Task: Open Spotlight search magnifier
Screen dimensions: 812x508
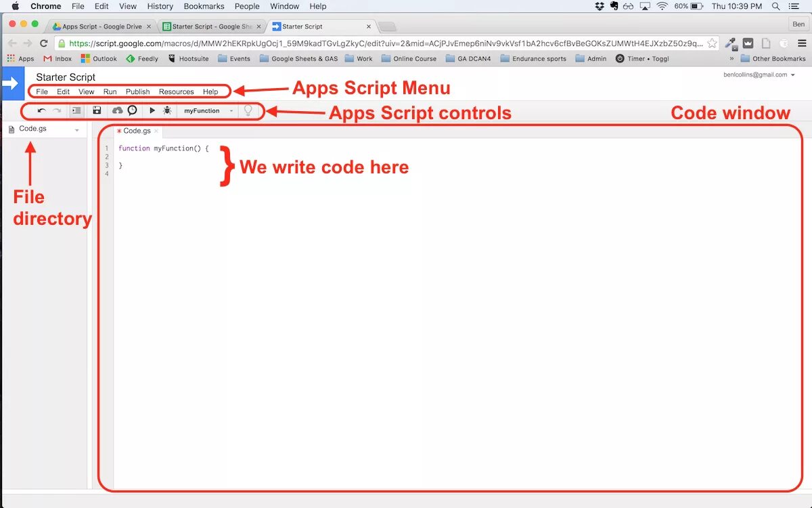Action: (775, 6)
